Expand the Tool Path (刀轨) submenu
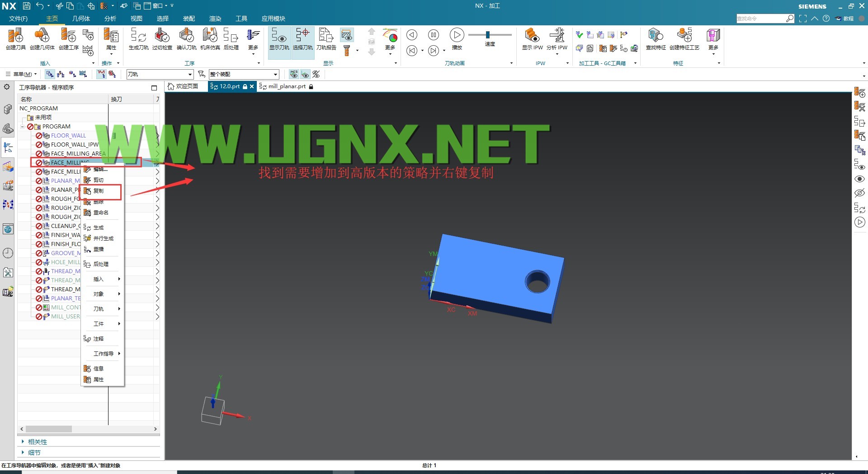Screen dimensions: 868x474 coord(102,309)
